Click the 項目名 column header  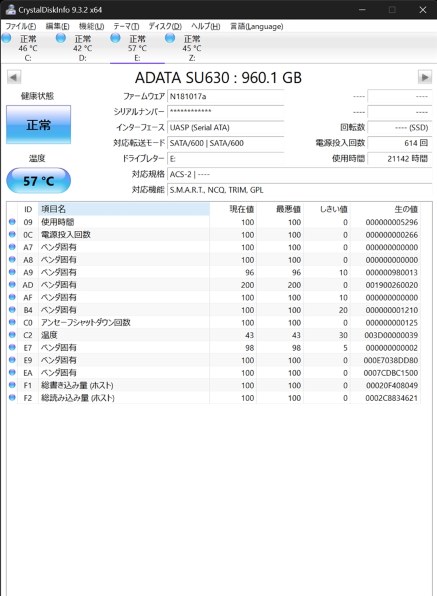pyautogui.click(x=124, y=209)
